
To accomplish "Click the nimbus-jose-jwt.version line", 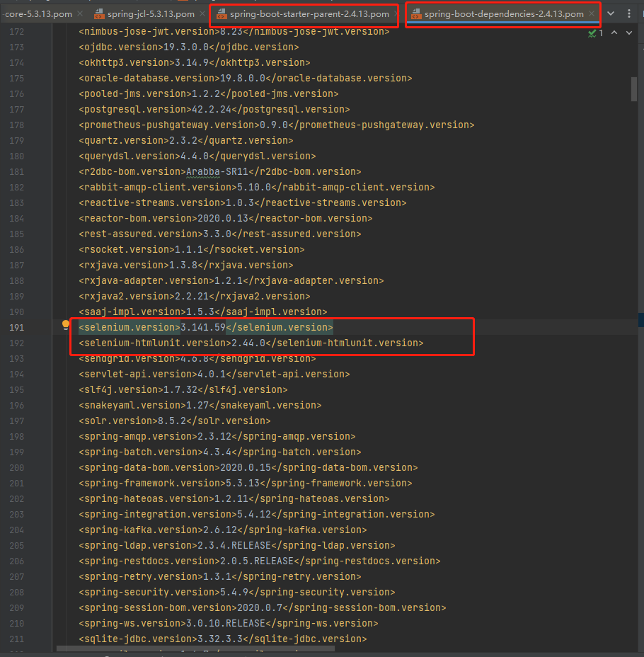I will coord(234,31).
